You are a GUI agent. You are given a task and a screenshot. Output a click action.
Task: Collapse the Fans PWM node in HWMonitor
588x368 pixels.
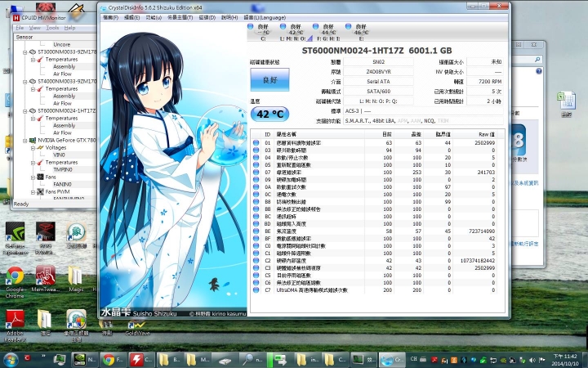pyautogui.click(x=33, y=191)
